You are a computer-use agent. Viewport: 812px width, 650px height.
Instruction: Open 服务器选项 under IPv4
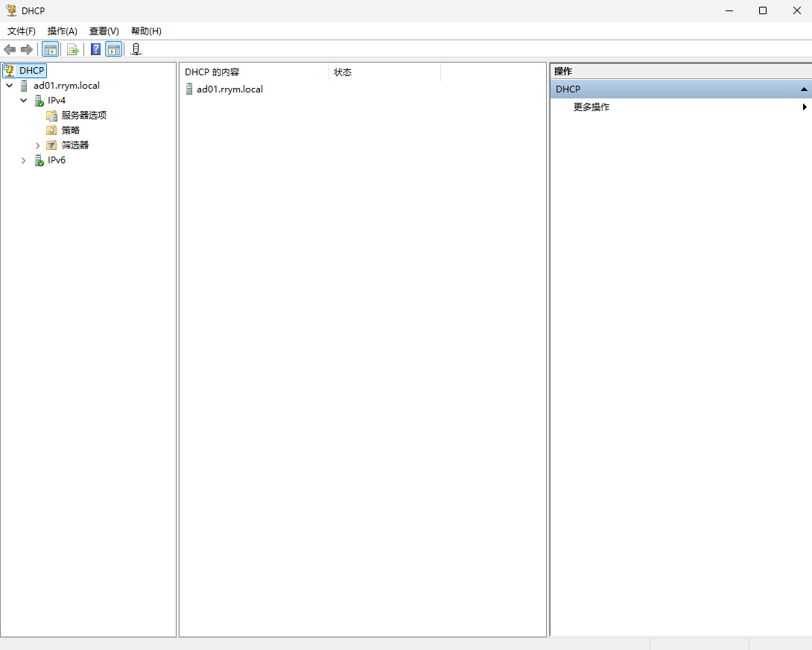tap(83, 116)
